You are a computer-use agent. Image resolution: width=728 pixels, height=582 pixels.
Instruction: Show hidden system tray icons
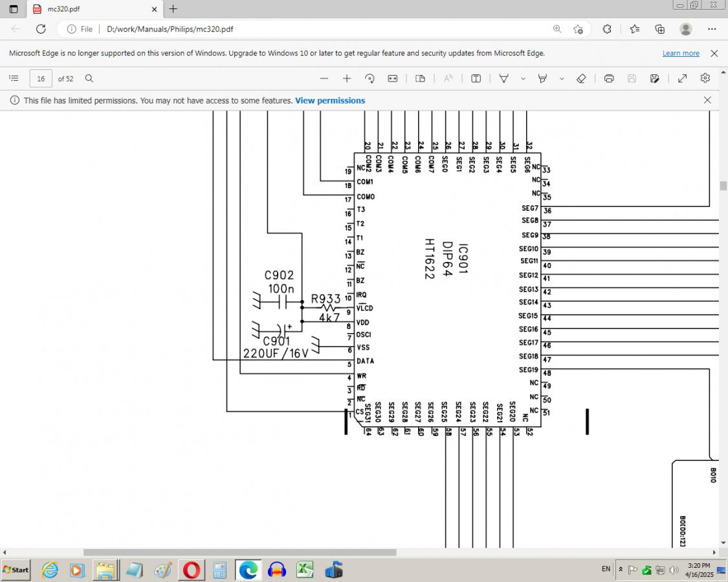click(x=621, y=570)
